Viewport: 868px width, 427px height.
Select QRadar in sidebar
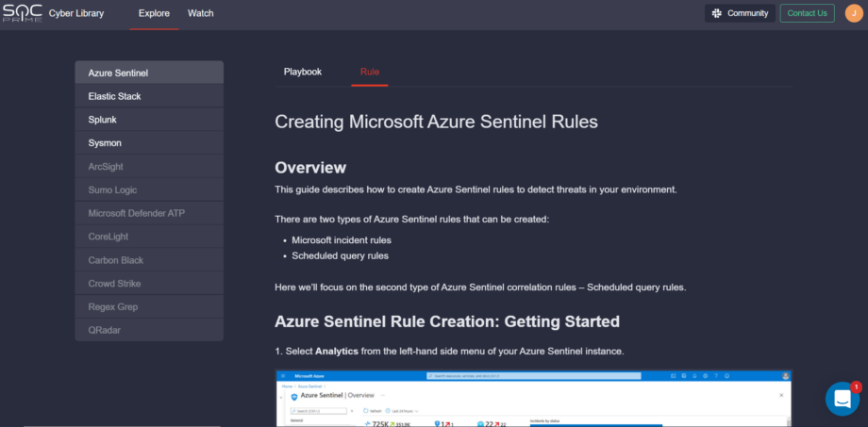coord(149,330)
